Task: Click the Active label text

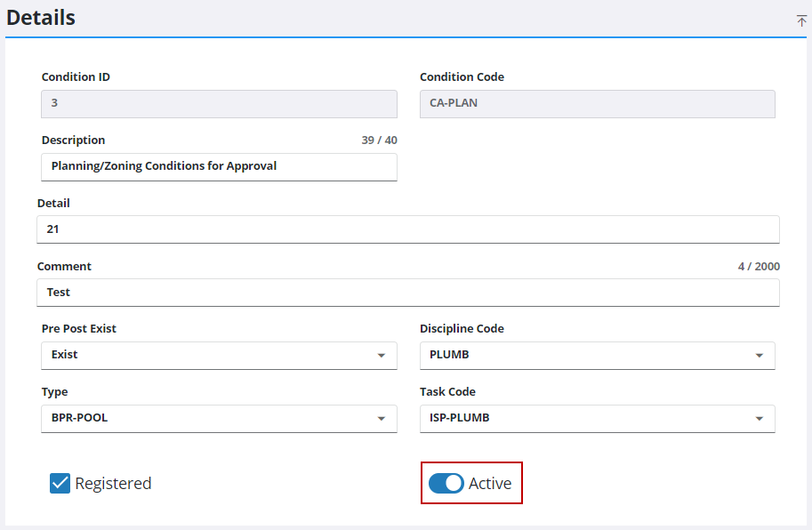Action: pos(490,484)
